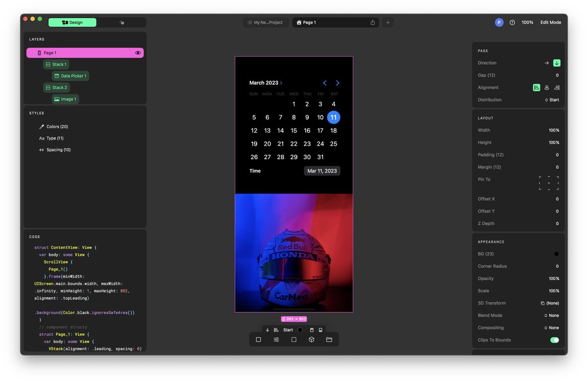Click the Padding (12) value

click(557, 155)
